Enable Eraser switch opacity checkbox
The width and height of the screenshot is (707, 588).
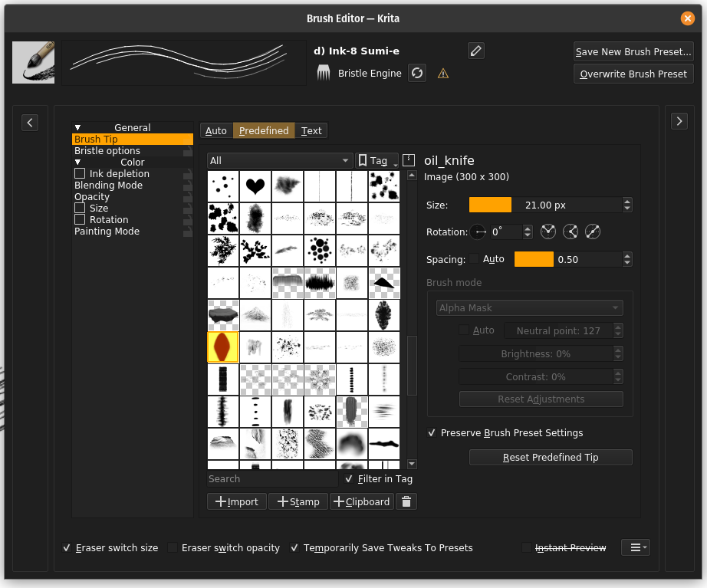[173, 548]
